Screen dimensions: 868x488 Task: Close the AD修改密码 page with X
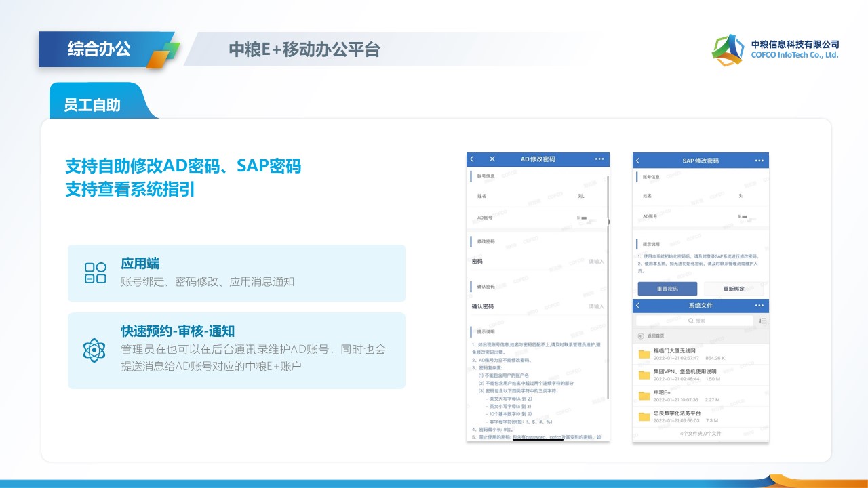pos(492,159)
